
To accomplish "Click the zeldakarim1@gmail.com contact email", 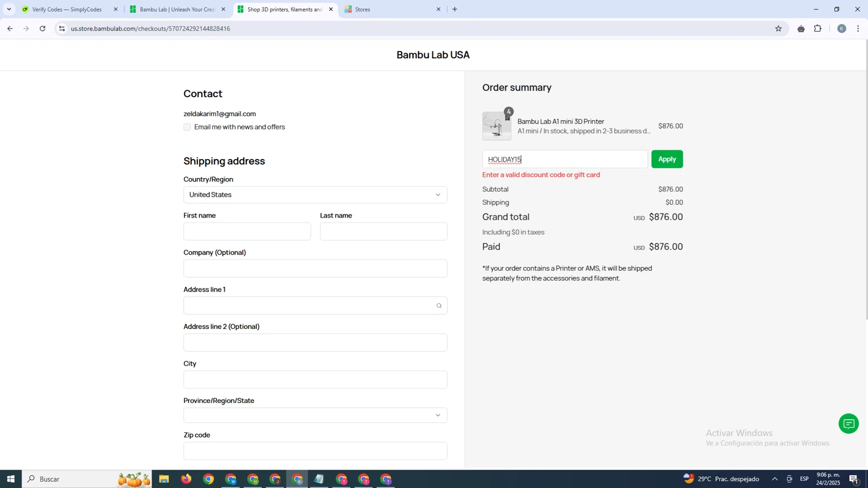I will point(219,114).
